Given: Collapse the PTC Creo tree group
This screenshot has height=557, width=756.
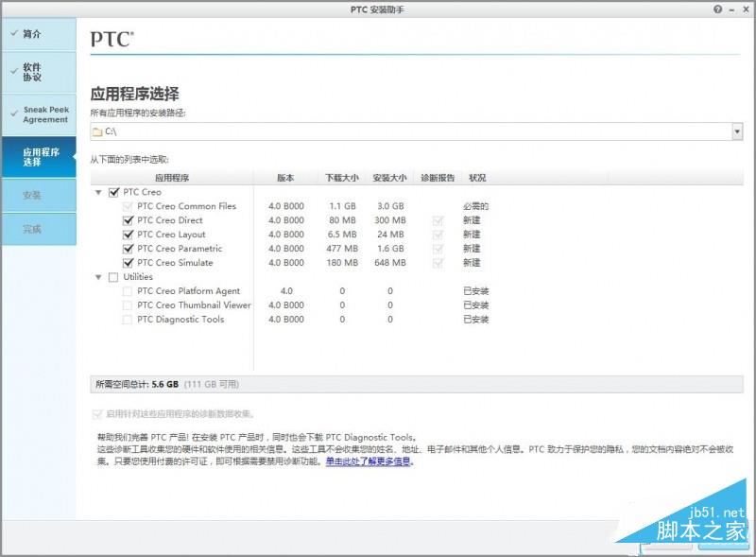Looking at the screenshot, I should (98, 193).
